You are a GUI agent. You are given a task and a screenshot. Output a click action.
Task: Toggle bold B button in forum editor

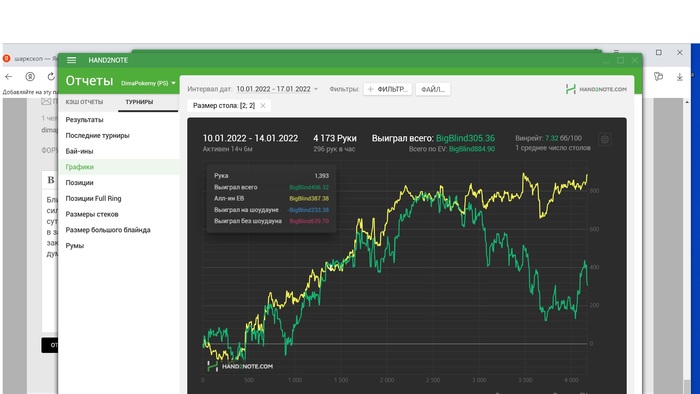tap(50, 180)
